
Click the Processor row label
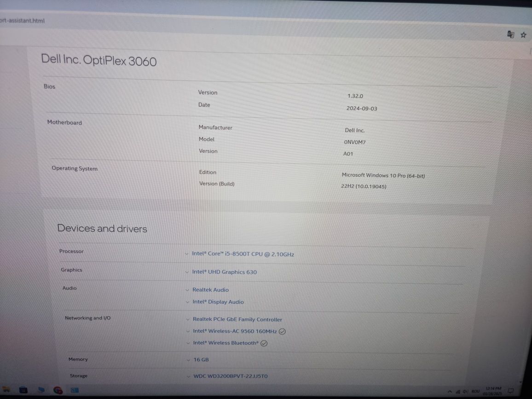[x=71, y=251]
